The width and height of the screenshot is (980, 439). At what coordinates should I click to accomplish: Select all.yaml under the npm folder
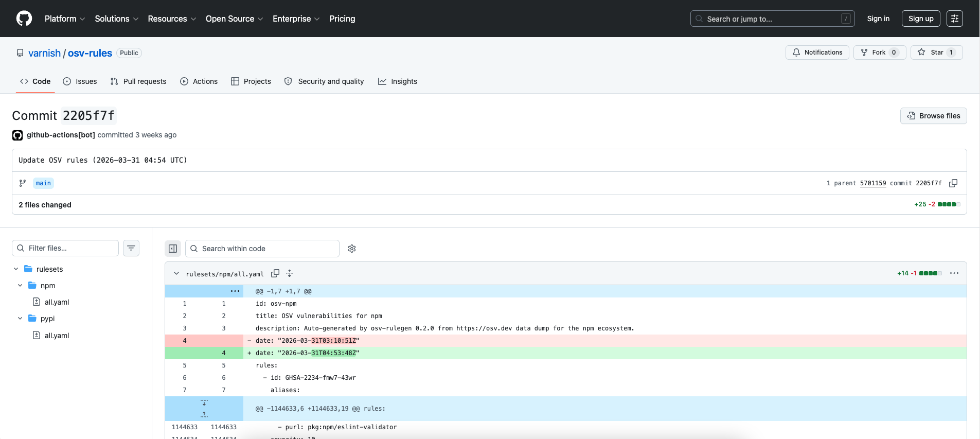(57, 302)
